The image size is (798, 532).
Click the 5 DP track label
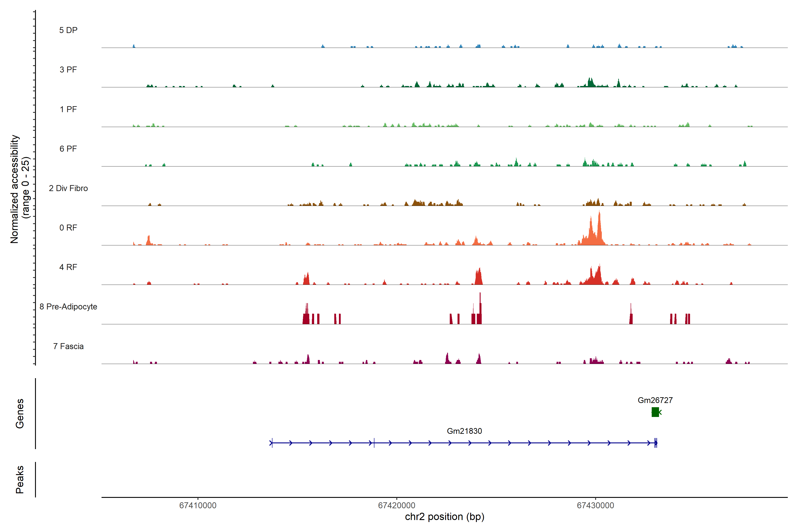tap(68, 30)
